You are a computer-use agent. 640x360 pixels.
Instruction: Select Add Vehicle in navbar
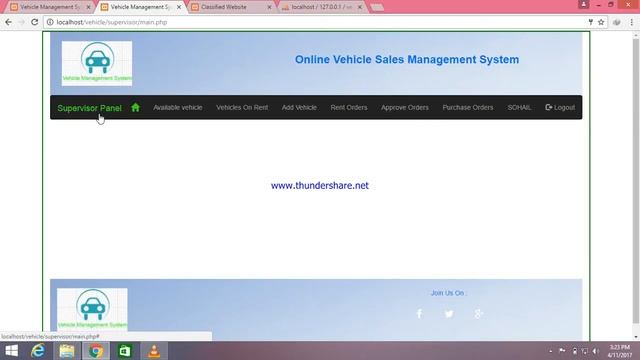[299, 107]
